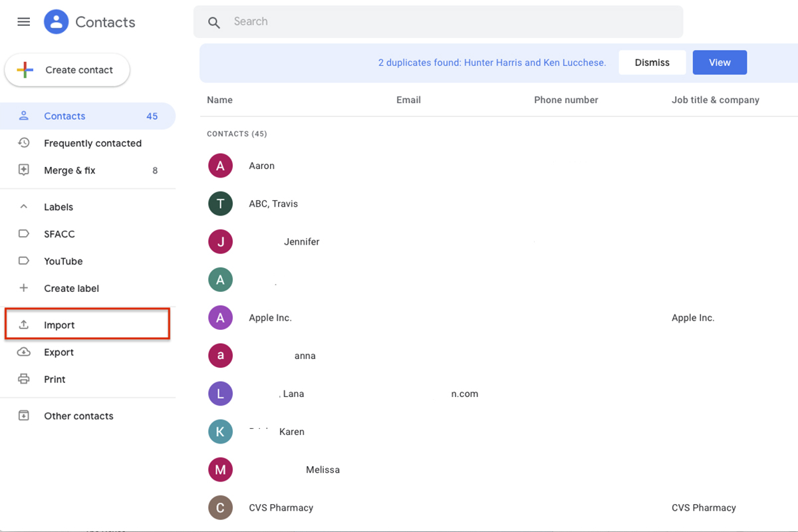This screenshot has width=798, height=532.
Task: Click the SFACC label tag icon
Action: coord(24,234)
